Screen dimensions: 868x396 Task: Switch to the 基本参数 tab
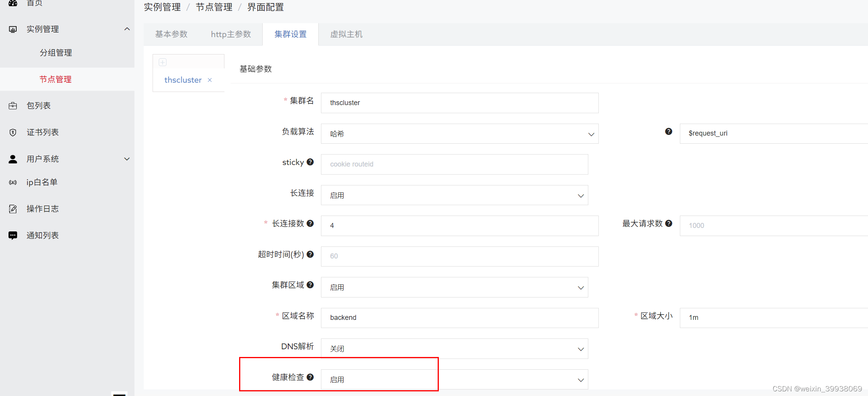(x=172, y=34)
